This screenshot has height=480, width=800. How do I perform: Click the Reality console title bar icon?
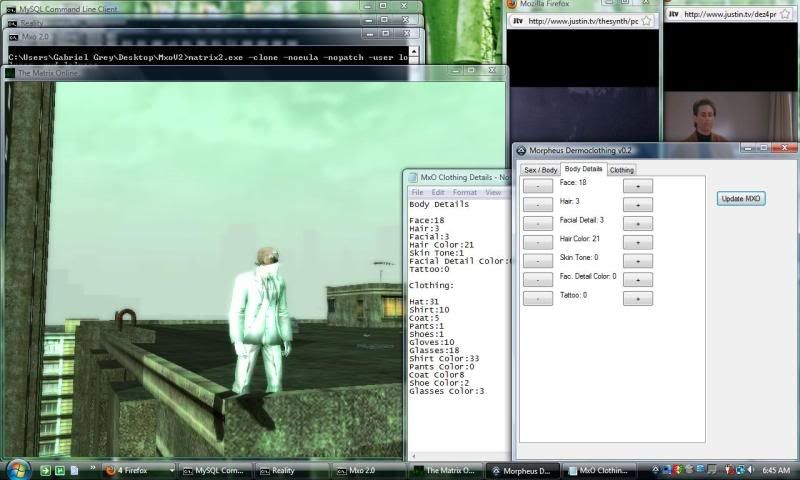(12, 23)
